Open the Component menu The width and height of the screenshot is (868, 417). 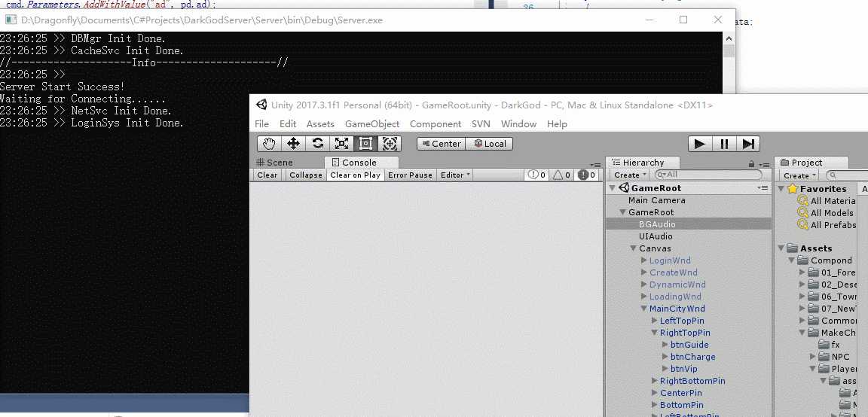[435, 124]
